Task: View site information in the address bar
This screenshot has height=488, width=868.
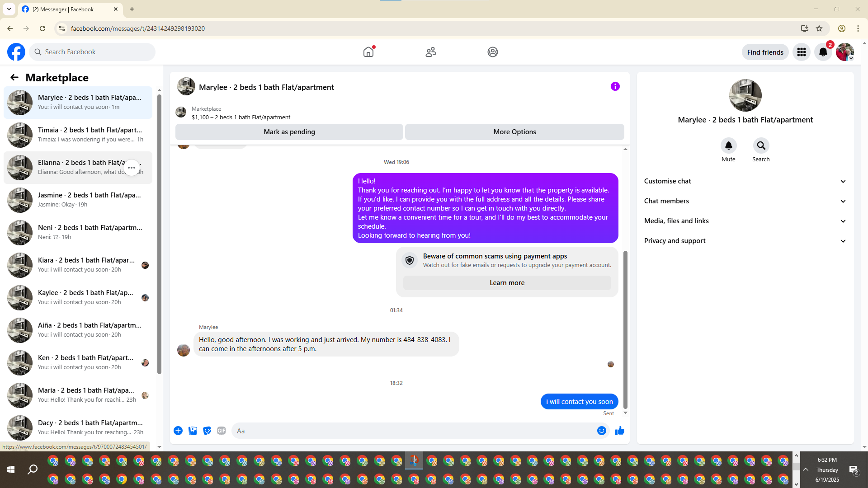Action: [x=62, y=28]
